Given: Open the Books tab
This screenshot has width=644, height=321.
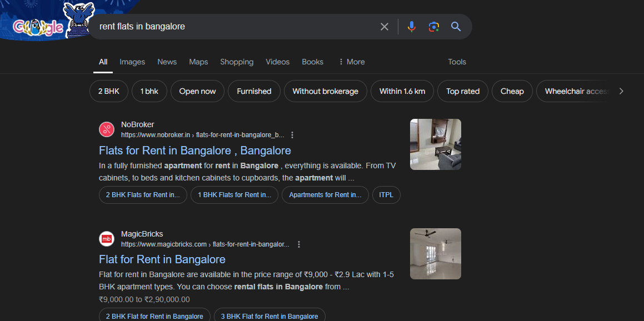Looking at the screenshot, I should (312, 62).
